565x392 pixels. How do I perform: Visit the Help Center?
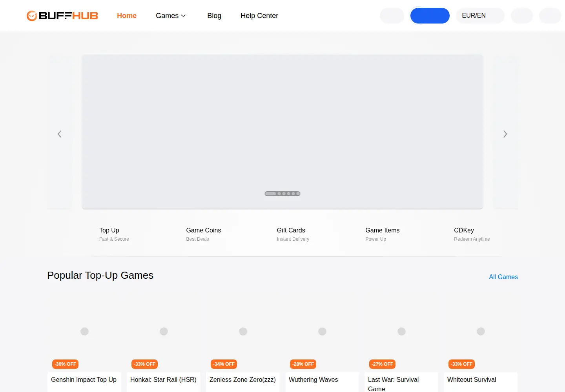[259, 16]
